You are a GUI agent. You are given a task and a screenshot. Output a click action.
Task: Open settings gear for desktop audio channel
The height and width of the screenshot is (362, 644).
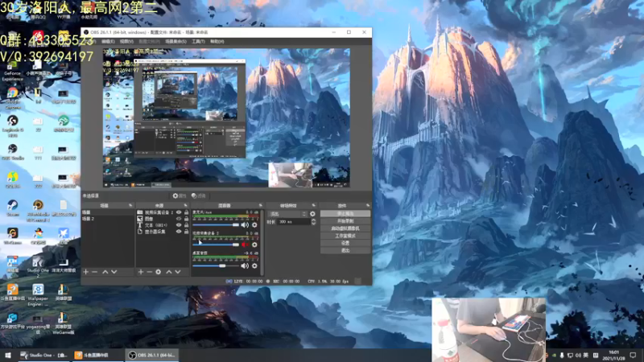[254, 266]
